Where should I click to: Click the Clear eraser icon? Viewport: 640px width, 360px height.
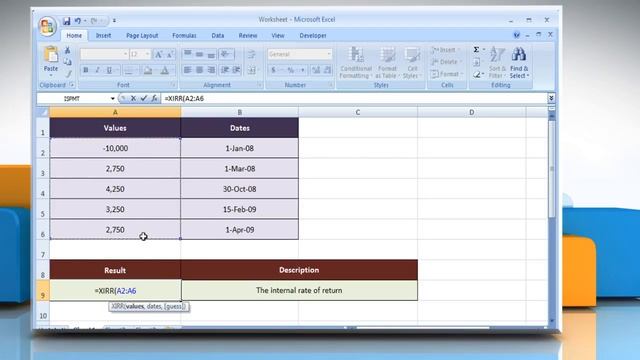[476, 74]
